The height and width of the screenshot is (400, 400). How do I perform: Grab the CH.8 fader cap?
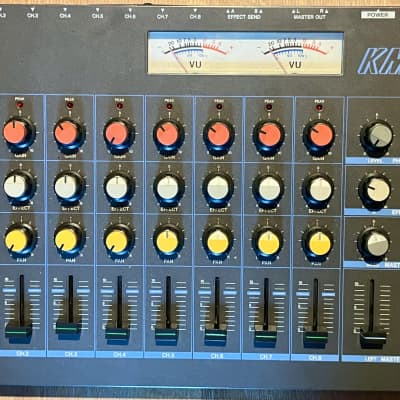point(315,337)
